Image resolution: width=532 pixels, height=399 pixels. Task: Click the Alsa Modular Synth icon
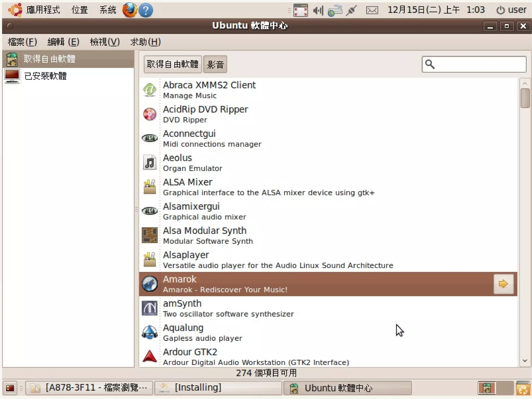point(150,235)
